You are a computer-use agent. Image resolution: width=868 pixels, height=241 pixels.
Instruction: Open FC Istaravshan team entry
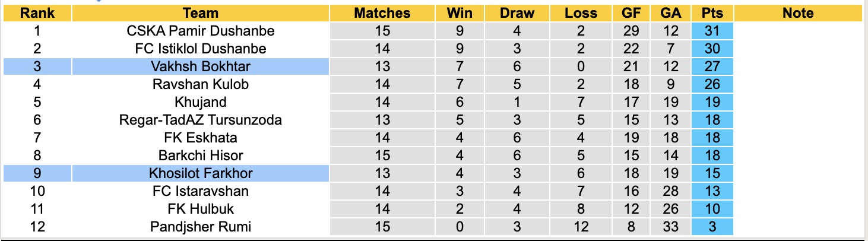pyautogui.click(x=201, y=191)
